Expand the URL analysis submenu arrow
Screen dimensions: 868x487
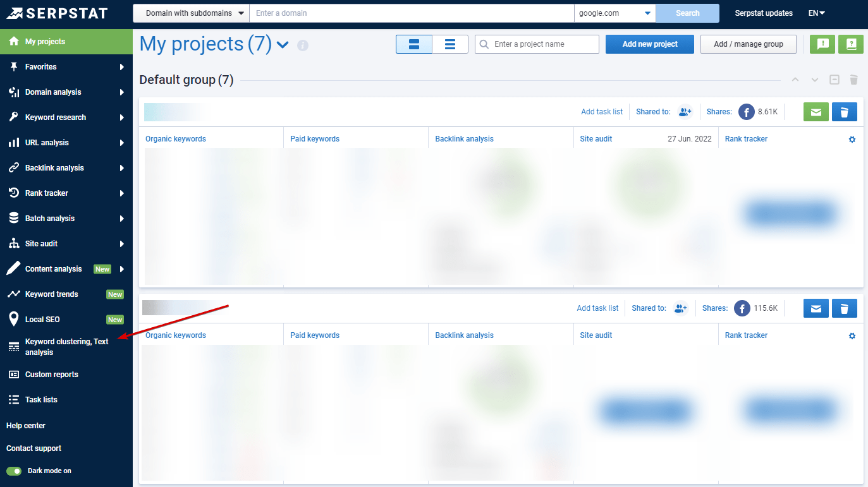pos(121,143)
